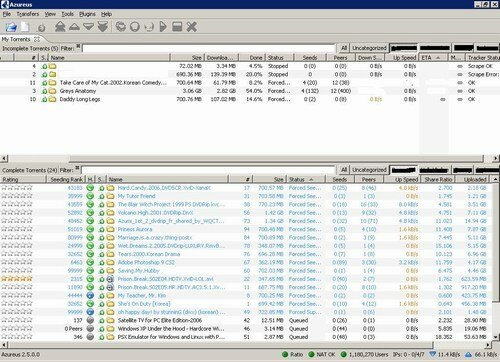Sort incomplete torrents by ETA column

433,58
